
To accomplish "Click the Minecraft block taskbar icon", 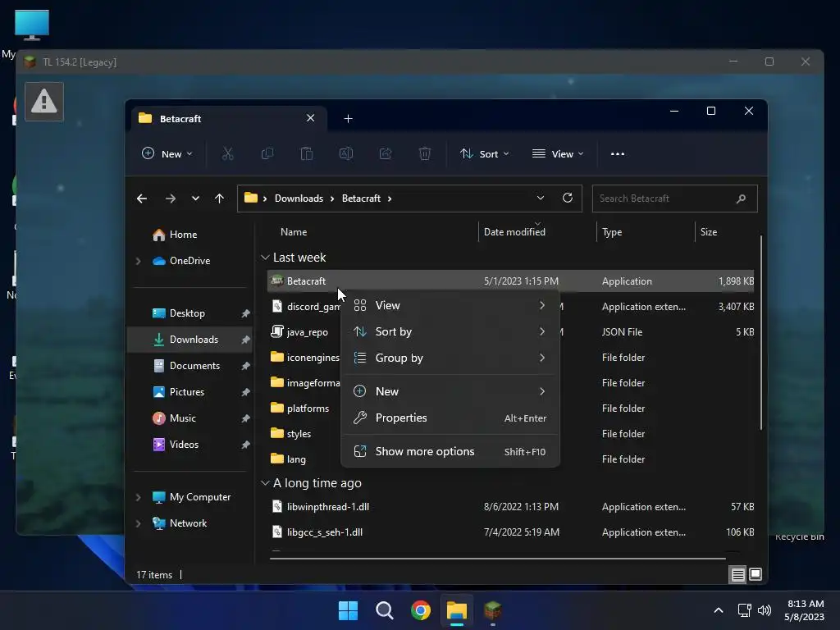I will coord(493,610).
